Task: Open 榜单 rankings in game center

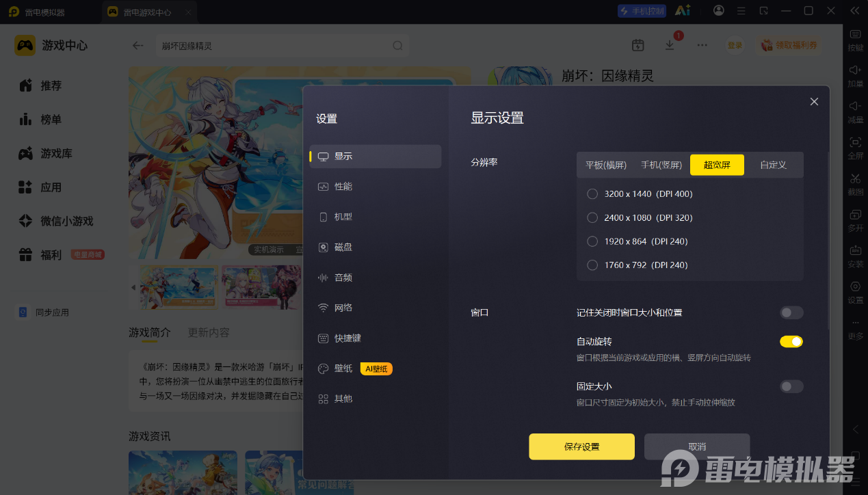Action: tap(41, 120)
